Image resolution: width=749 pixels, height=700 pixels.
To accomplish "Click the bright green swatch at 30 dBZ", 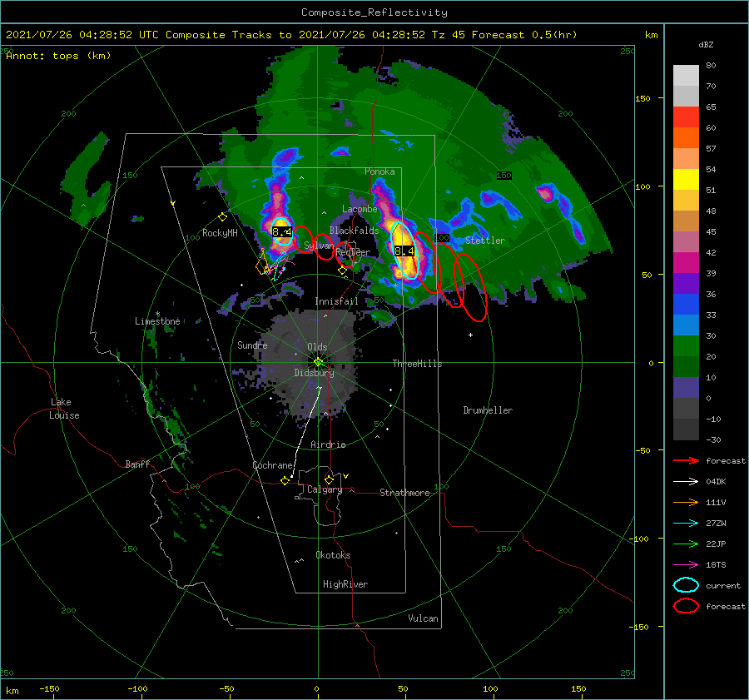I will click(x=686, y=345).
